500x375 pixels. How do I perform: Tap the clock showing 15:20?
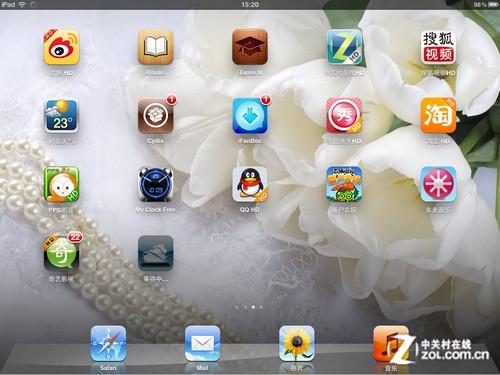coord(250,5)
